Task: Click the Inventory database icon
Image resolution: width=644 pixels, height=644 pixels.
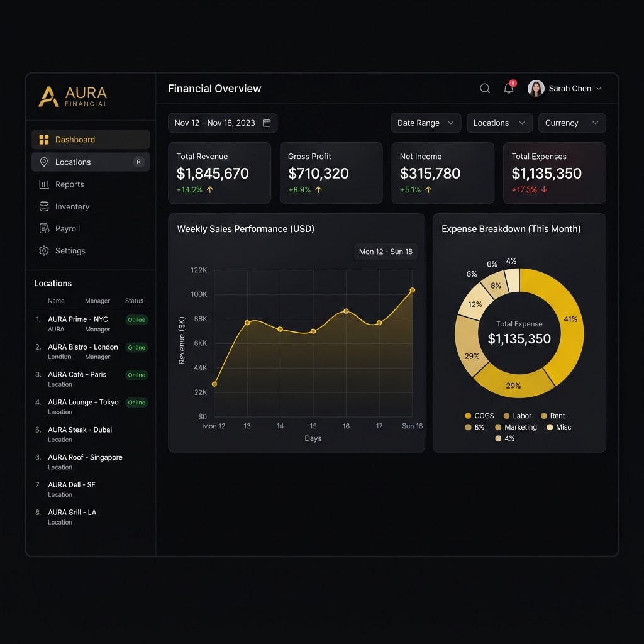Action: point(44,206)
